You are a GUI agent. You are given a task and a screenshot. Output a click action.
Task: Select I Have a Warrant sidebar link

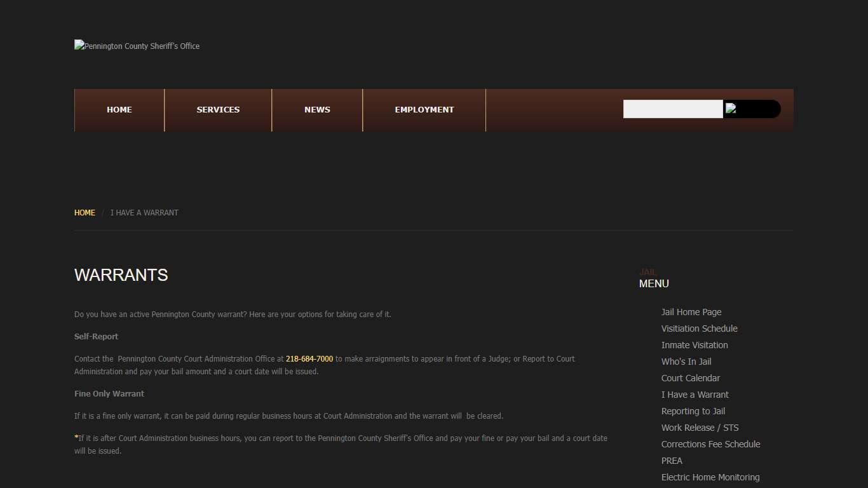pyautogui.click(x=695, y=395)
